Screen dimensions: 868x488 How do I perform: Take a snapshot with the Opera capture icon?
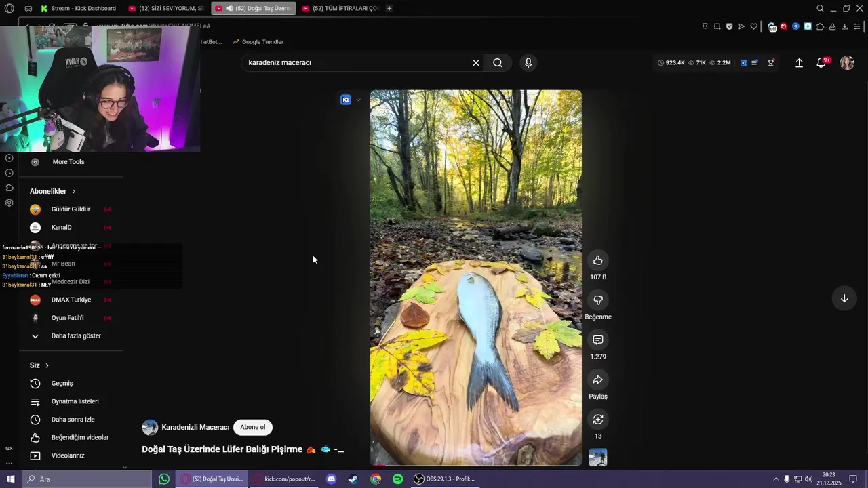point(717,26)
